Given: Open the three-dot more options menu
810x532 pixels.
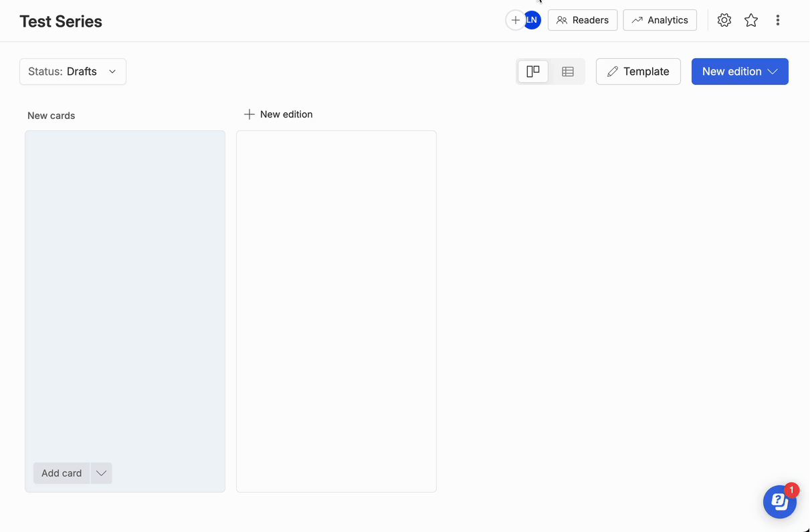Looking at the screenshot, I should point(778,20).
